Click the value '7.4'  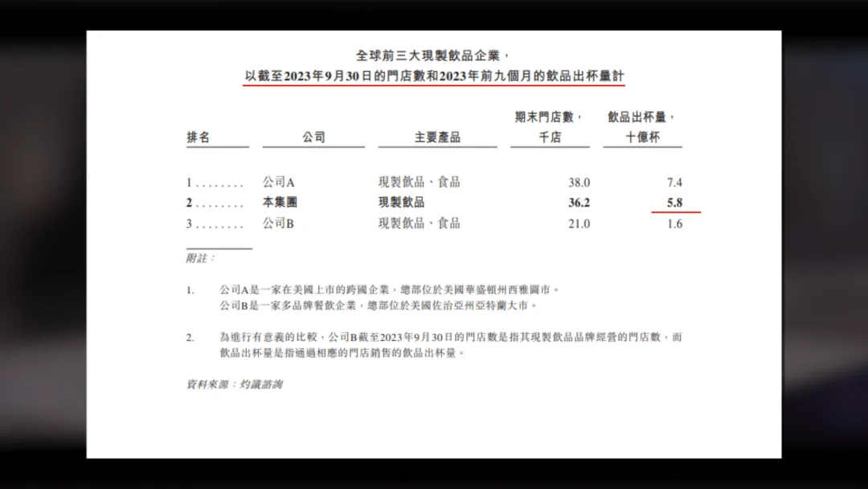coord(675,183)
